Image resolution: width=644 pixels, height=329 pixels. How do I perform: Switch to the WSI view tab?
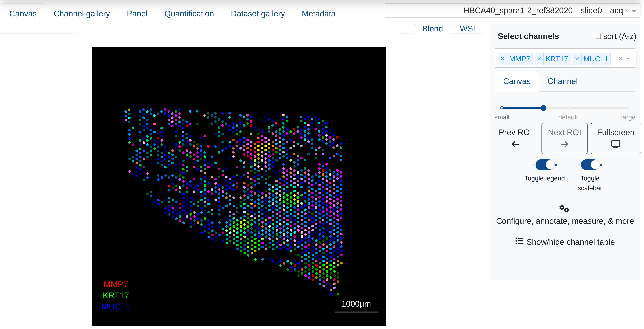[467, 29]
